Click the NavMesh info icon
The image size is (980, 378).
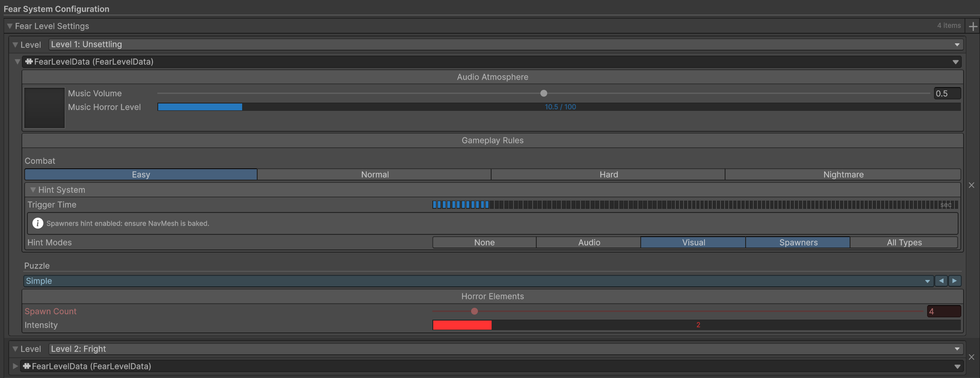click(37, 223)
